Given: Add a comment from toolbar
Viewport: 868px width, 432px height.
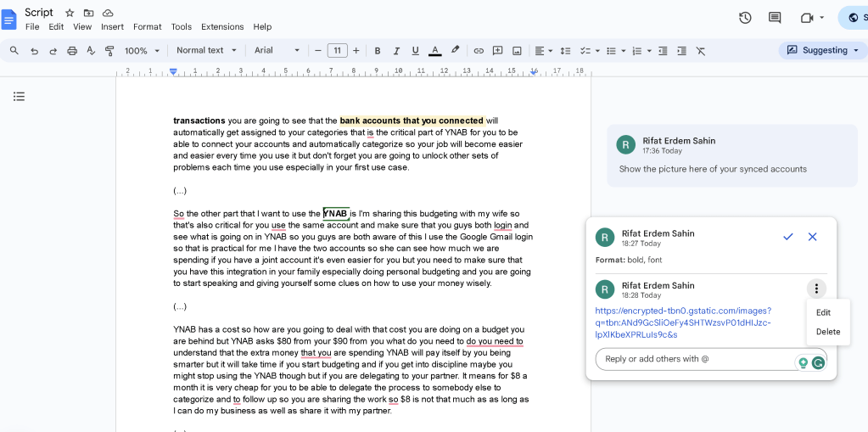Looking at the screenshot, I should coord(498,50).
